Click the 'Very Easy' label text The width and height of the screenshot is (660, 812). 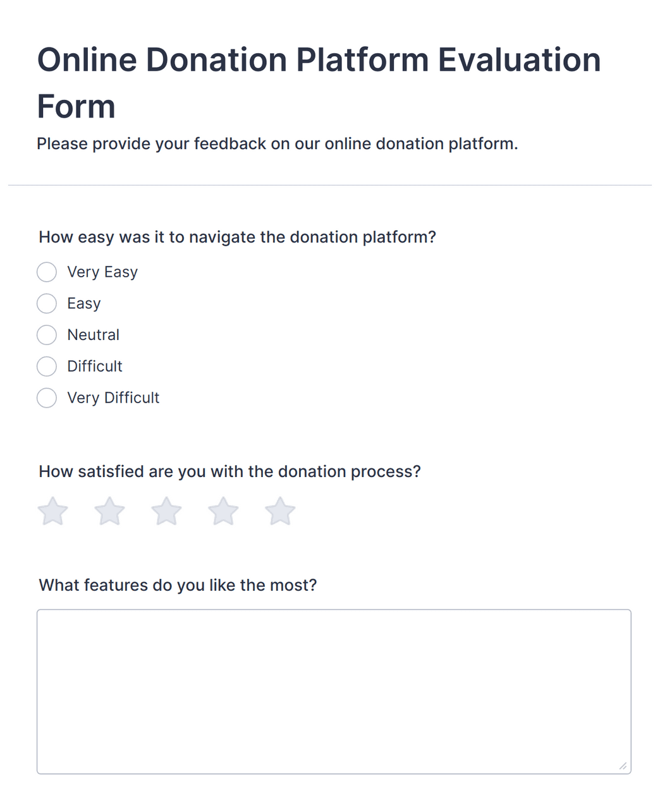click(x=102, y=272)
